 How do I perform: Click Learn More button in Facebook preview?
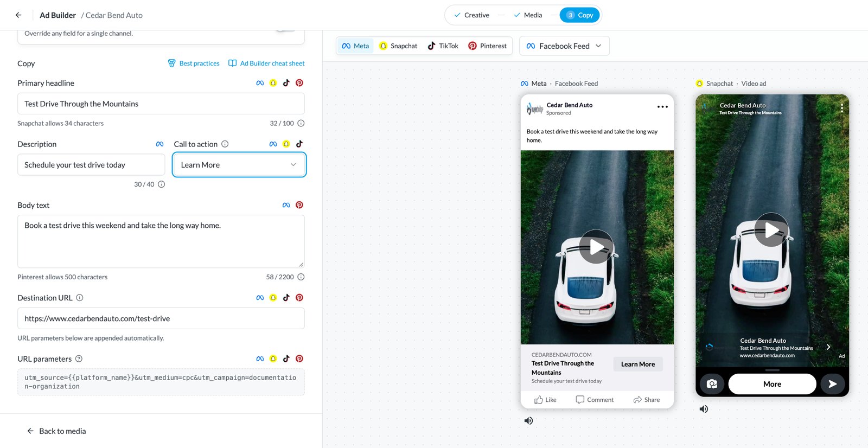click(x=638, y=364)
